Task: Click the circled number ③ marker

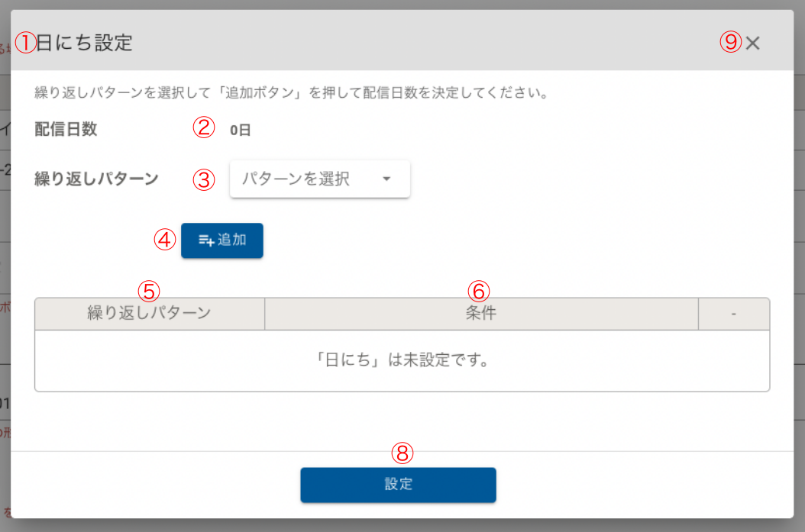Action: (x=202, y=179)
